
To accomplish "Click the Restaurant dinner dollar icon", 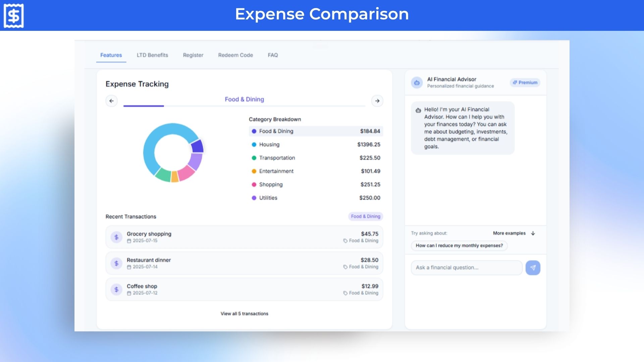I will (x=116, y=263).
